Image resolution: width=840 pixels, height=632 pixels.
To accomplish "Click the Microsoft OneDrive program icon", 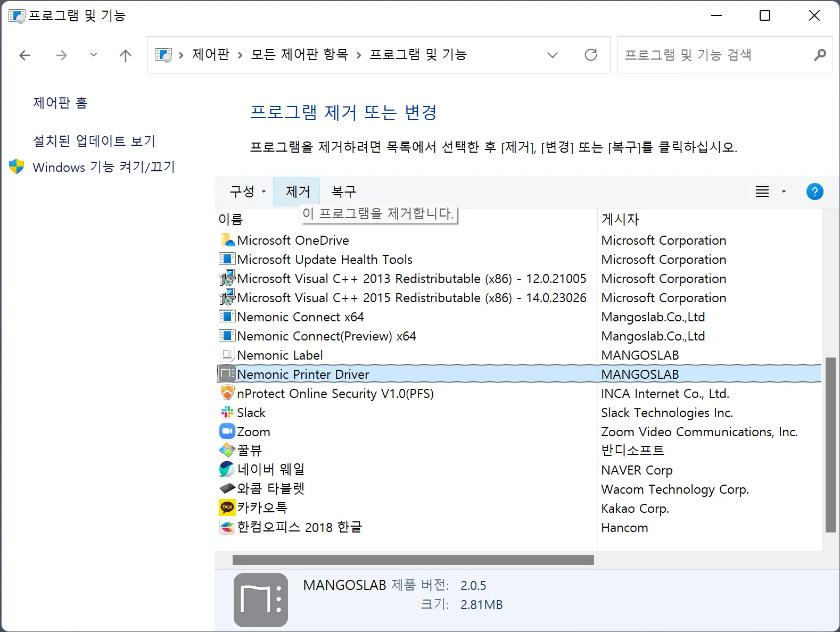I will tap(227, 240).
